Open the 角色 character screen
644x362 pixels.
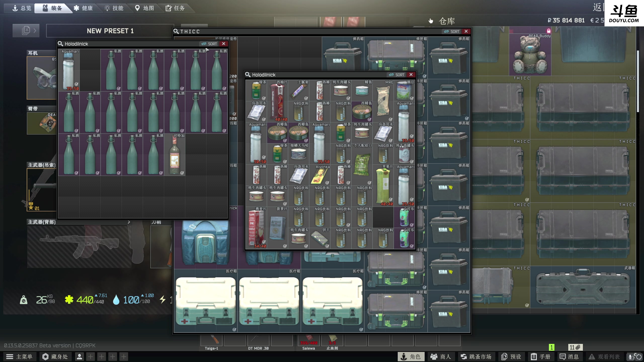point(411,356)
